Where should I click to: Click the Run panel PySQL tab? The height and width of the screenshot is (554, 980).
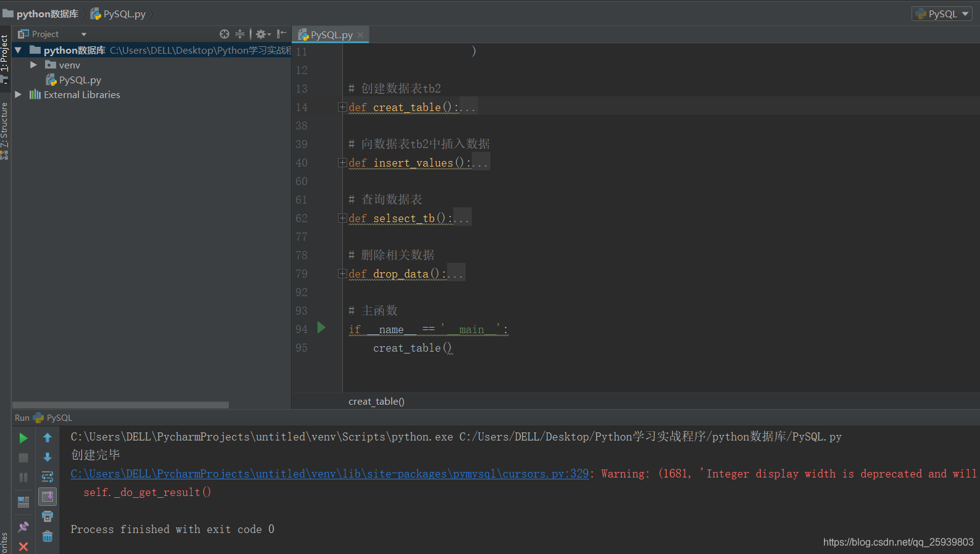59,418
